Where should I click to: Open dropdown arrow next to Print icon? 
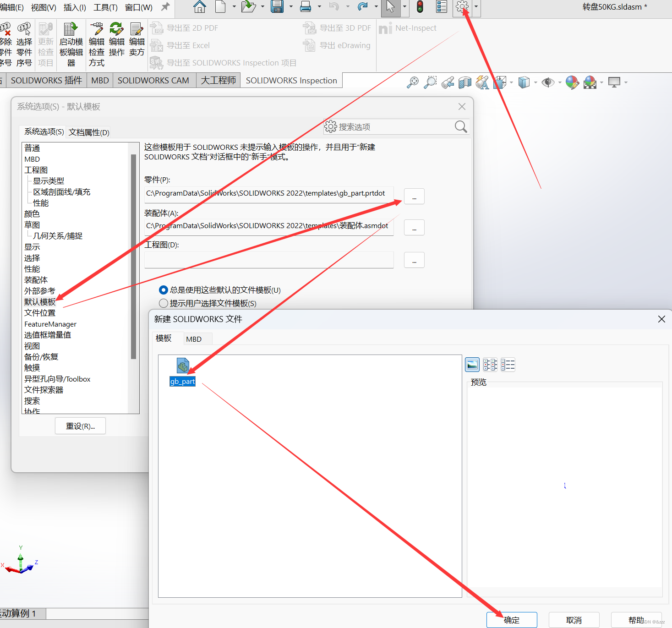pyautogui.click(x=319, y=7)
